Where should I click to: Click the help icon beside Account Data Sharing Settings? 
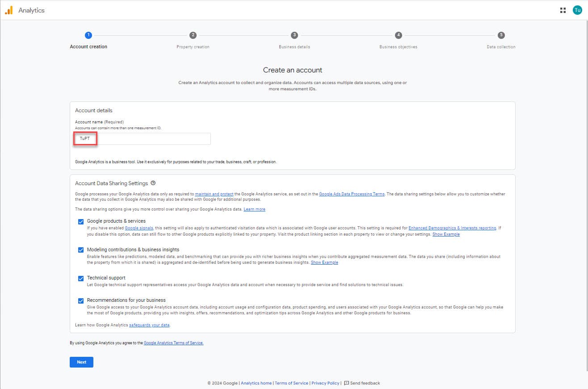click(x=153, y=183)
